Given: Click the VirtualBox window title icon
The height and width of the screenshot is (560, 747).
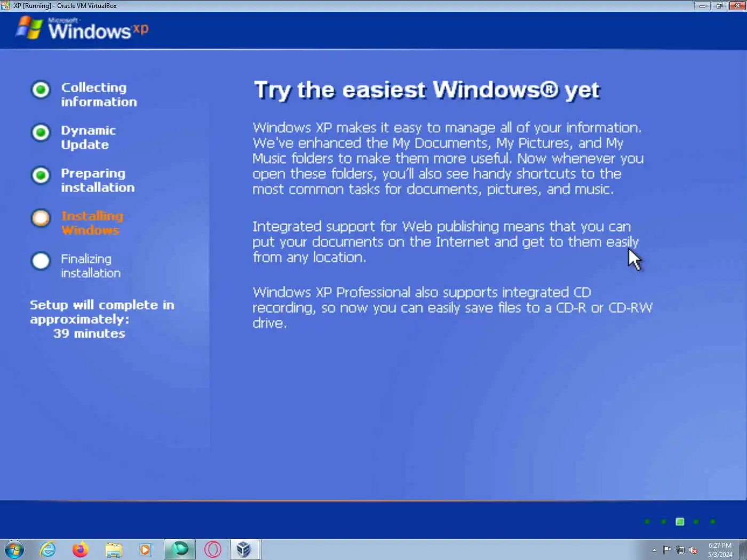Looking at the screenshot, I should (5, 5).
